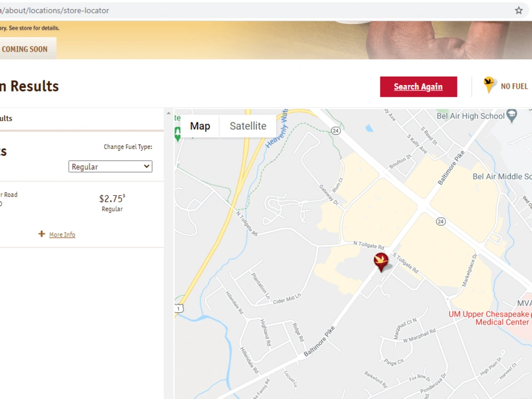532x399 pixels.
Task: Click the plus icon beside More Info
Action: [x=41, y=234]
